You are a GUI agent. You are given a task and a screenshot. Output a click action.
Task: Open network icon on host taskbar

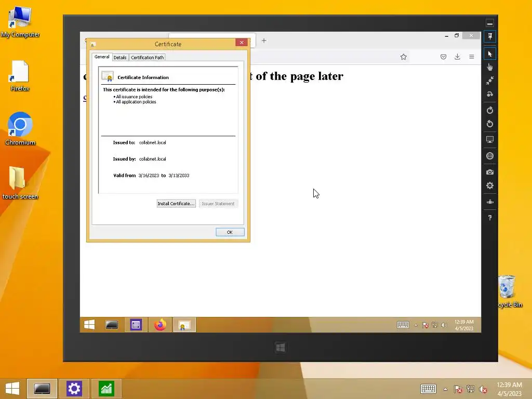471,389
